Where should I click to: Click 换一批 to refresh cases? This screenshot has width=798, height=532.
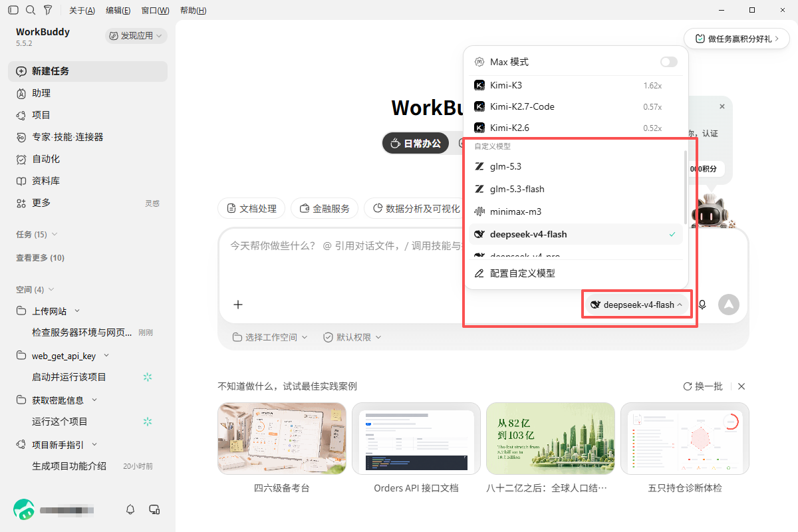click(703, 386)
